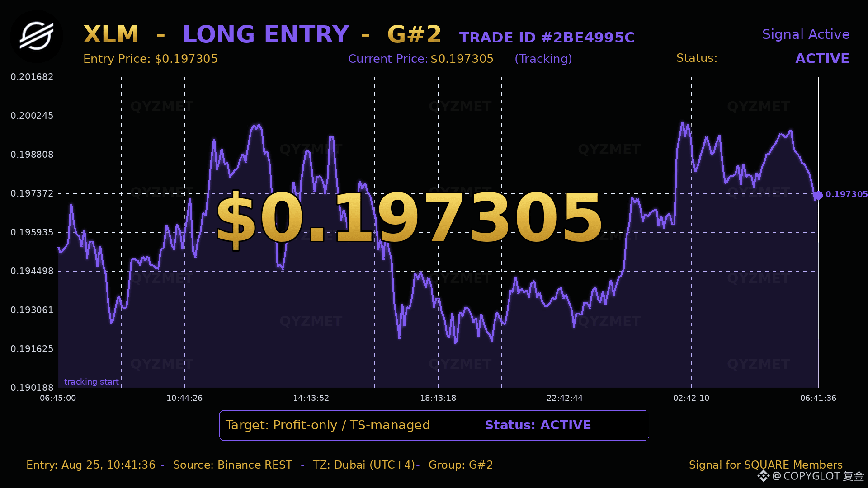Click "Target: Profit-only / TS-managed" in the info box
Viewport: 868px width, 488px height.
(x=328, y=425)
